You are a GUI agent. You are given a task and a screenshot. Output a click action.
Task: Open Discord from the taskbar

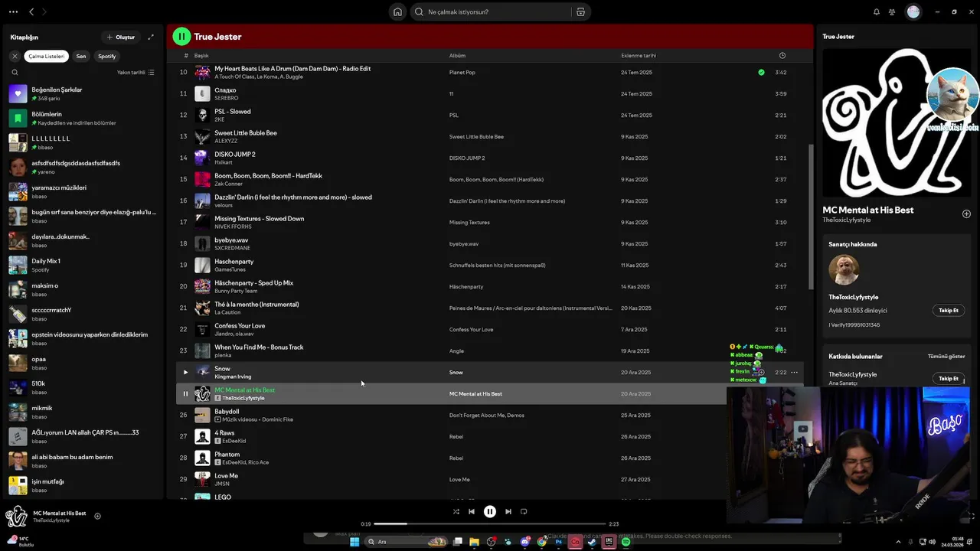525,542
